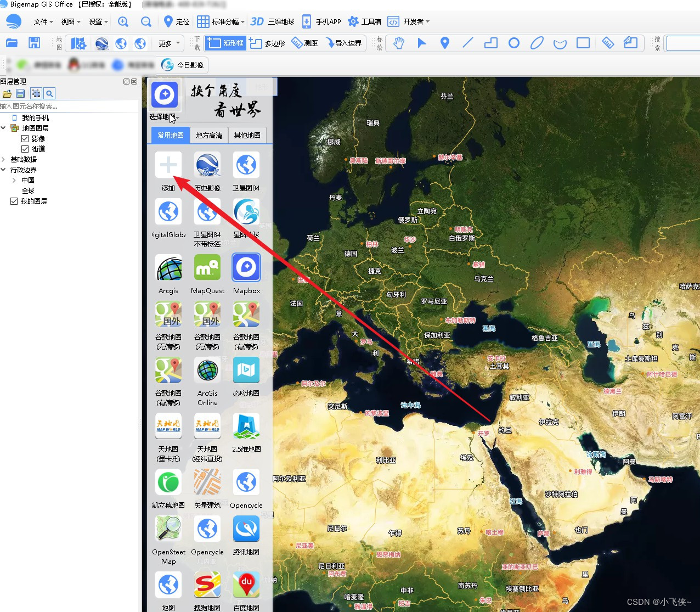Screen dimensions: 700x612
Task: Click the 定位 locate button
Action: click(x=177, y=21)
